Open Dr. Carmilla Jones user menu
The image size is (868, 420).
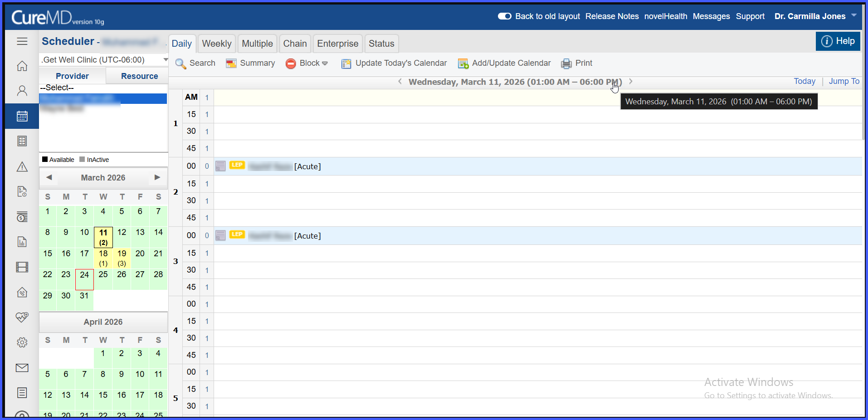tap(815, 16)
